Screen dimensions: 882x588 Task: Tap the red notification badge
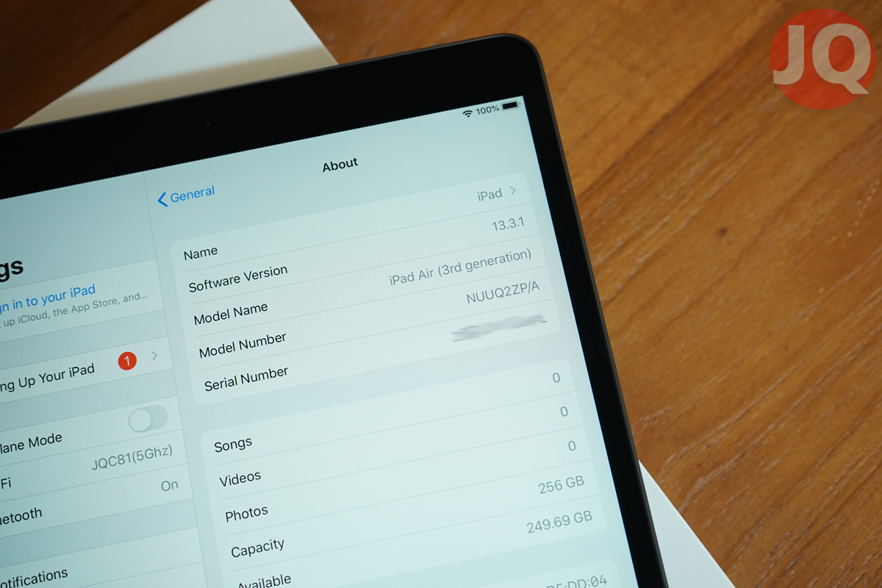point(127,361)
